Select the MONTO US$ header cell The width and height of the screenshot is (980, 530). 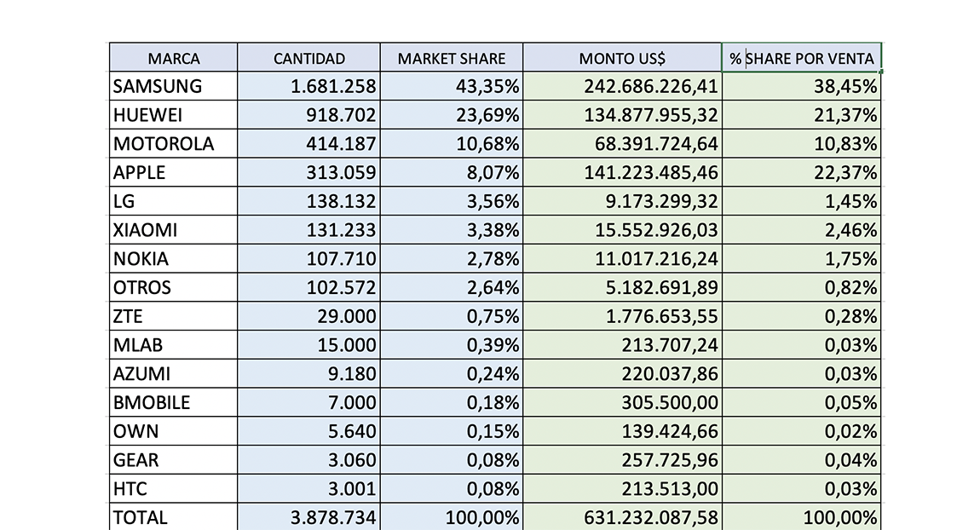[x=622, y=57]
